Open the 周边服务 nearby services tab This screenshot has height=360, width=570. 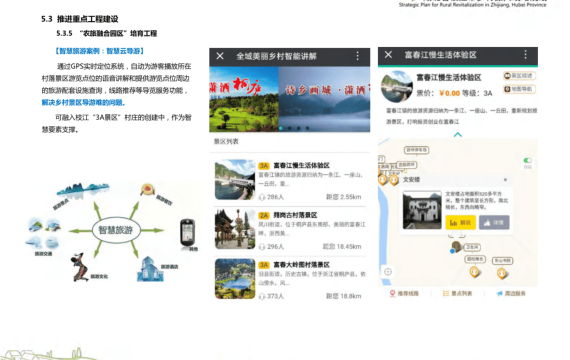point(511,293)
